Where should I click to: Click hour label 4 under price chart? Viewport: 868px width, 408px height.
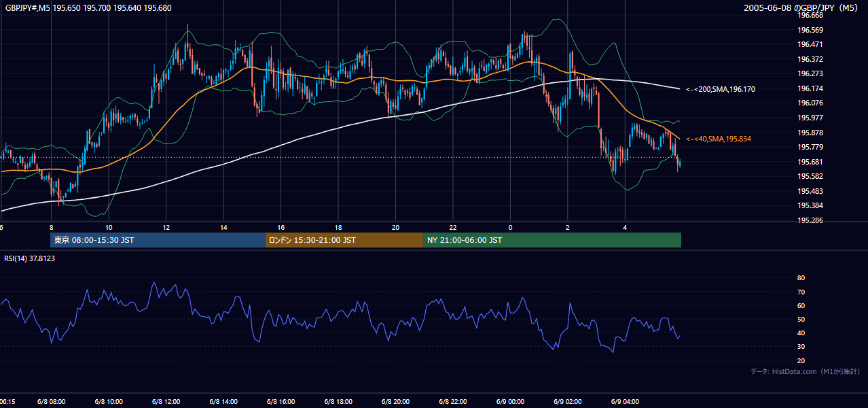(625, 227)
